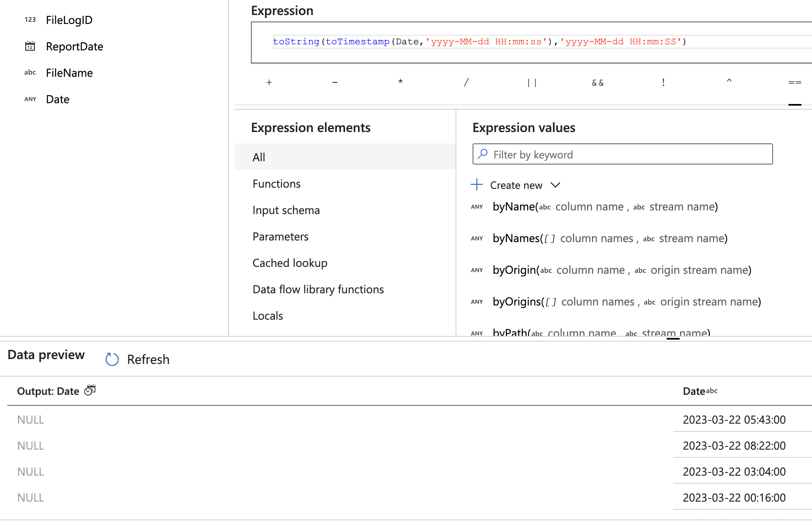Select the Functions expression element

coord(276,184)
